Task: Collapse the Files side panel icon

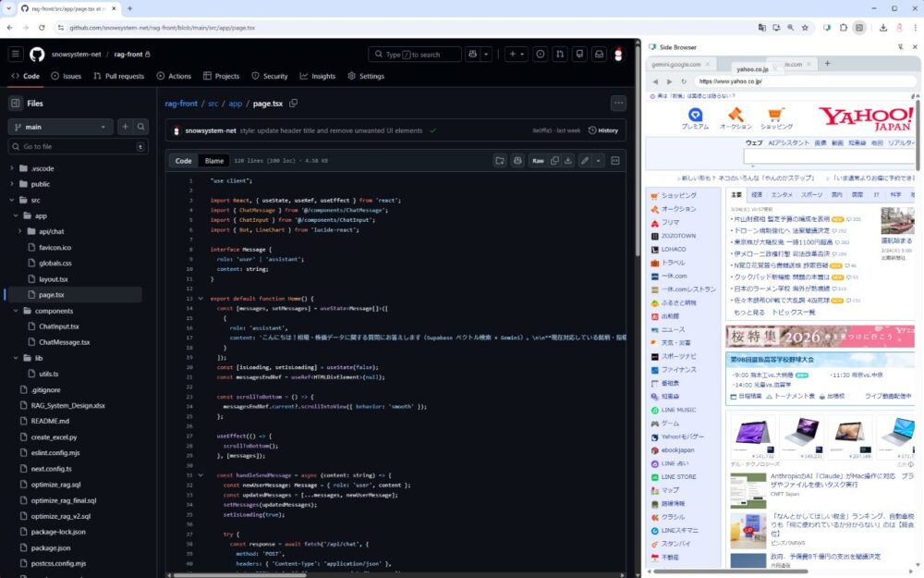Action: [16, 104]
